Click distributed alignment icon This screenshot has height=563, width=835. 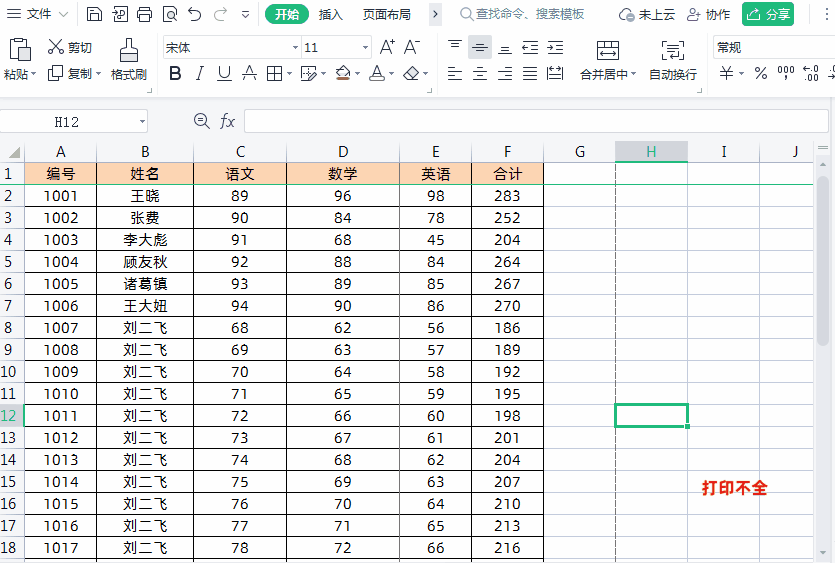[555, 74]
